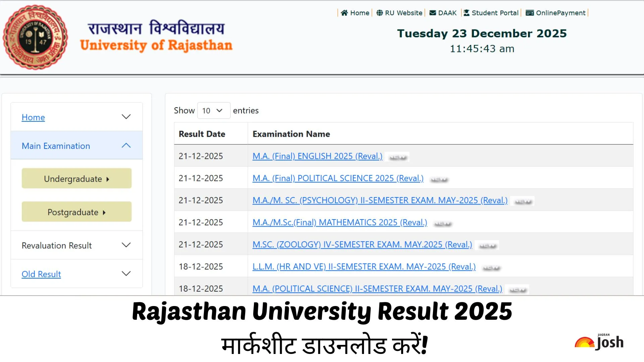Click the globe icon for RU Website
Viewport: 644px width, 362px height.
pyautogui.click(x=379, y=13)
